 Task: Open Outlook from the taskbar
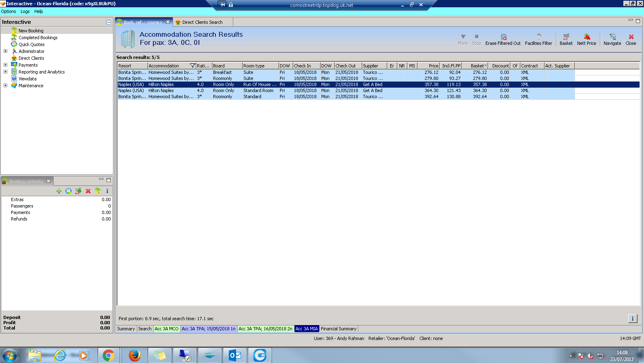(235, 355)
